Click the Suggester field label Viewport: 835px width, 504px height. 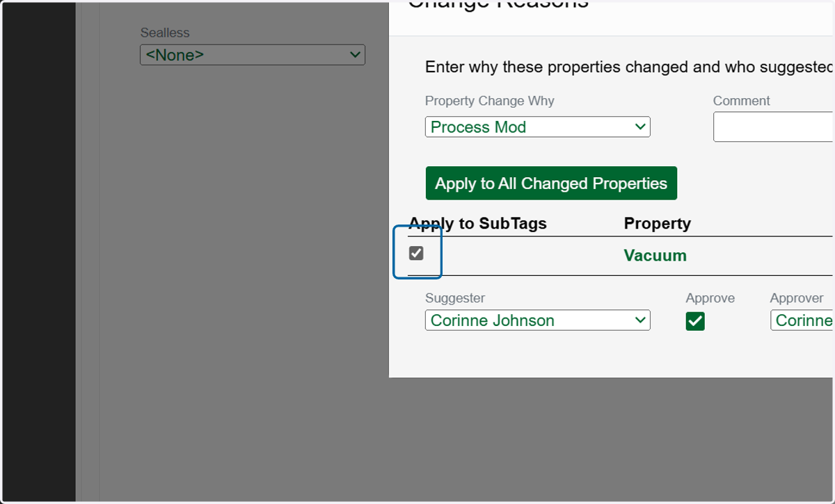click(455, 298)
